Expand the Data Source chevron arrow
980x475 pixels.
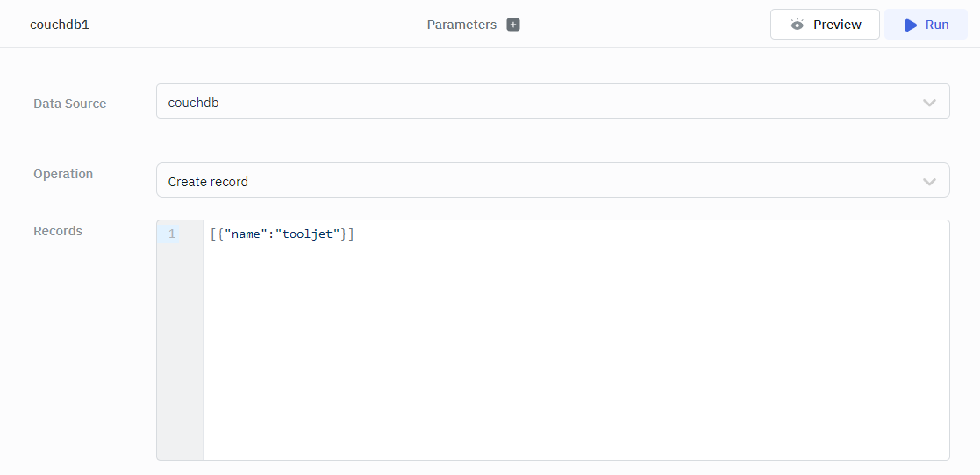point(929,103)
